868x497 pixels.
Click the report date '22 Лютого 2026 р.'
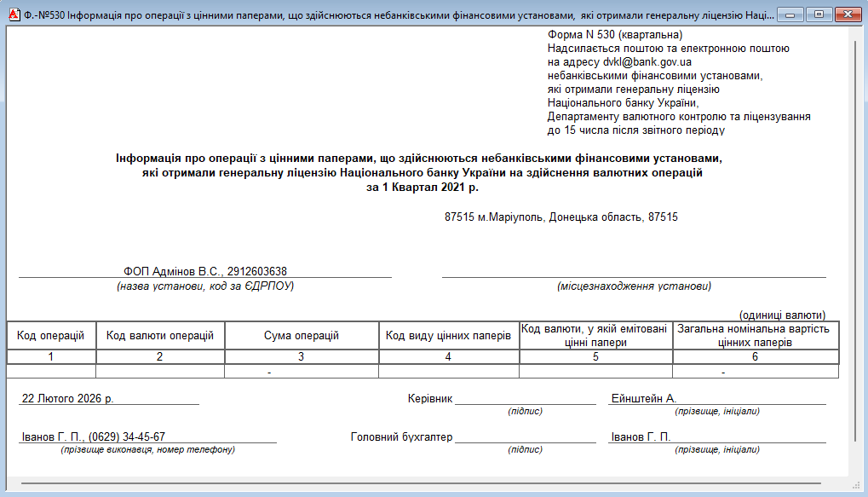tap(67, 398)
